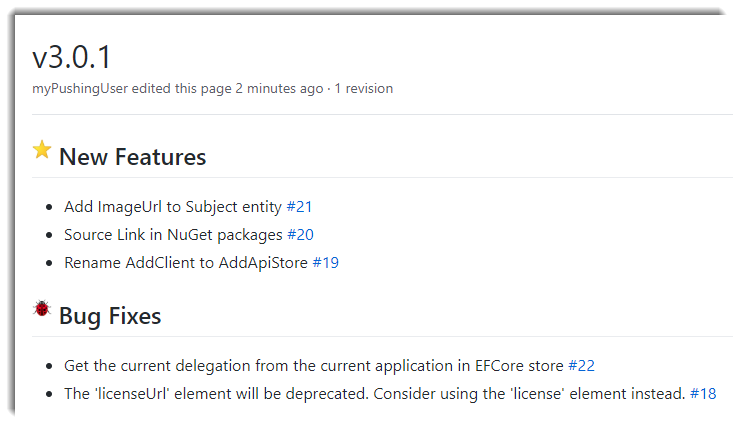Image resolution: width=733 pixels, height=423 pixels.
Task: Open issue link #20
Action: point(300,235)
